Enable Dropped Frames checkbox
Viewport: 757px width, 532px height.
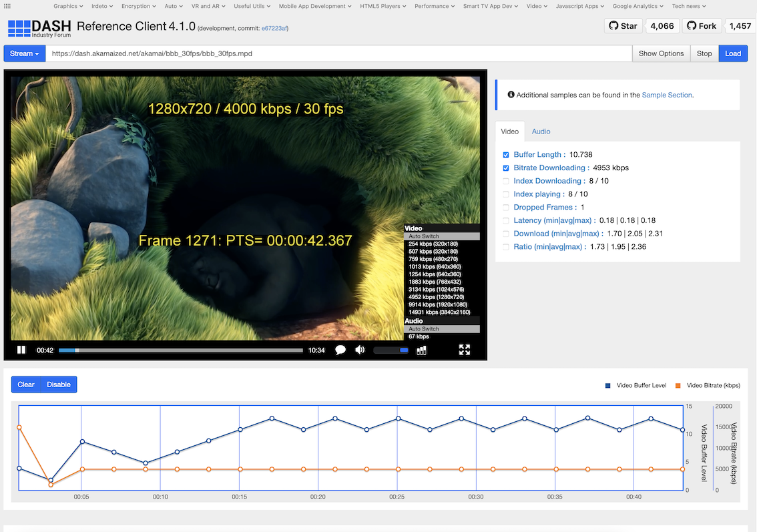[506, 208]
